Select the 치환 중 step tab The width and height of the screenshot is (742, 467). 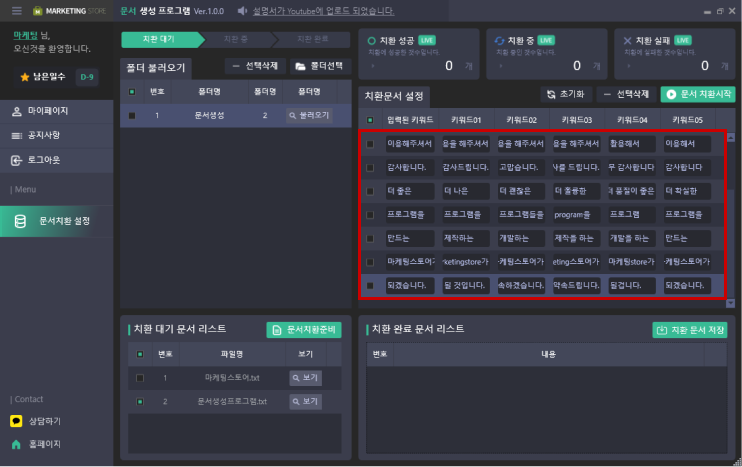coord(236,39)
